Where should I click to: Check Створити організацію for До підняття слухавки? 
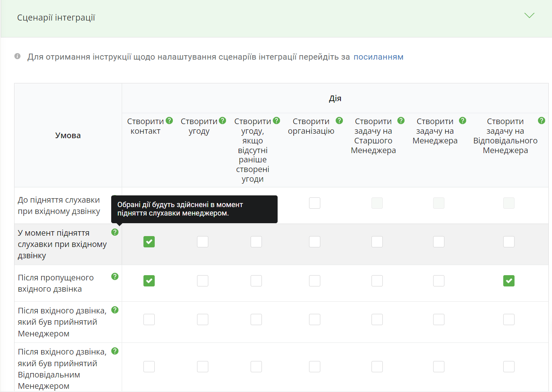coord(315,203)
